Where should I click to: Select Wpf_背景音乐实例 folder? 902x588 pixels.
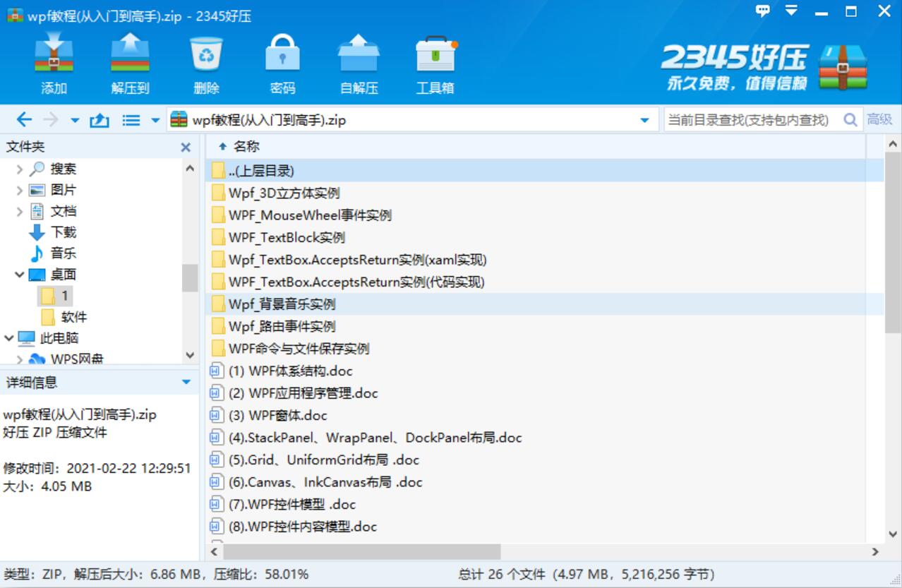(545, 304)
